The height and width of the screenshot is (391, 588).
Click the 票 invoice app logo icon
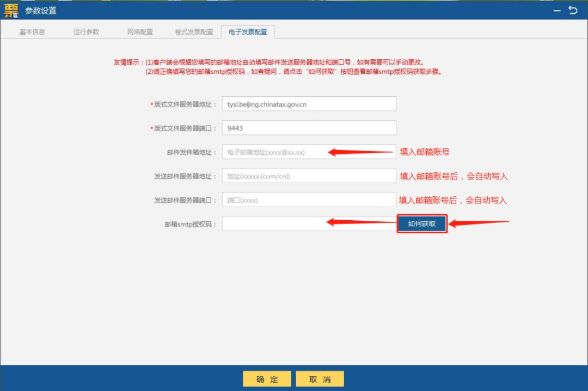[10, 9]
